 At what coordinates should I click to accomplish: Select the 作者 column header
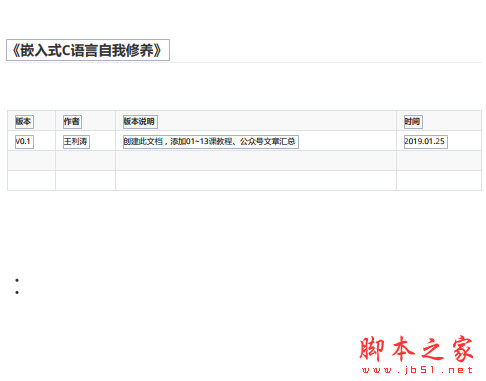click(72, 122)
